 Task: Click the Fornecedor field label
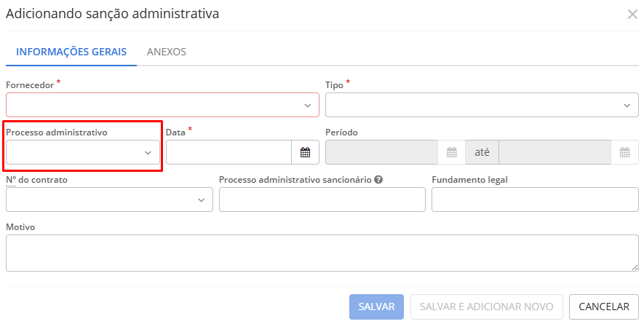point(30,85)
